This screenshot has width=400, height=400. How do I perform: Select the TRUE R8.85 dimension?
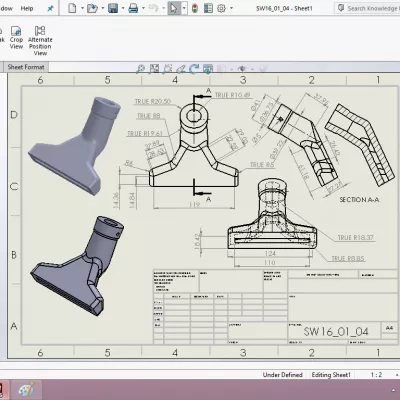(348, 258)
